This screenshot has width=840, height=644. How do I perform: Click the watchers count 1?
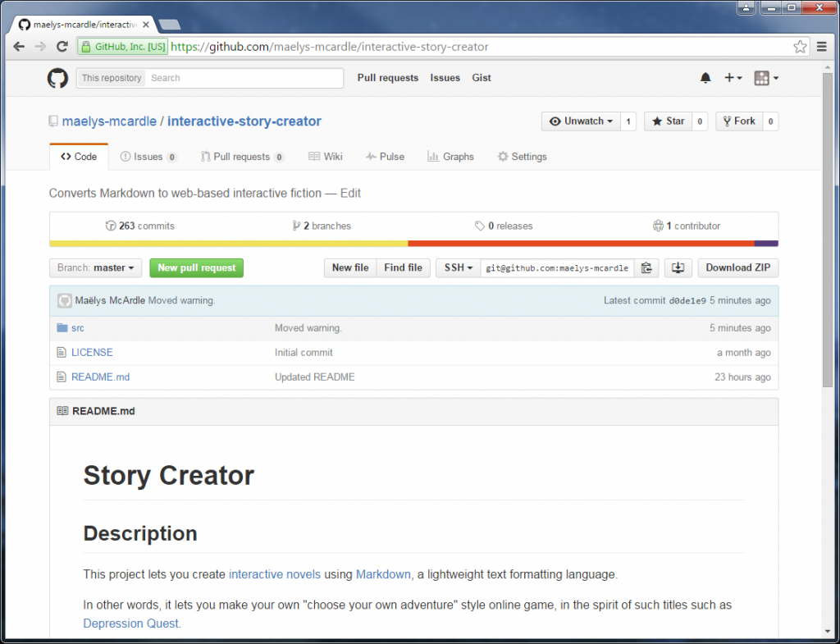point(628,121)
